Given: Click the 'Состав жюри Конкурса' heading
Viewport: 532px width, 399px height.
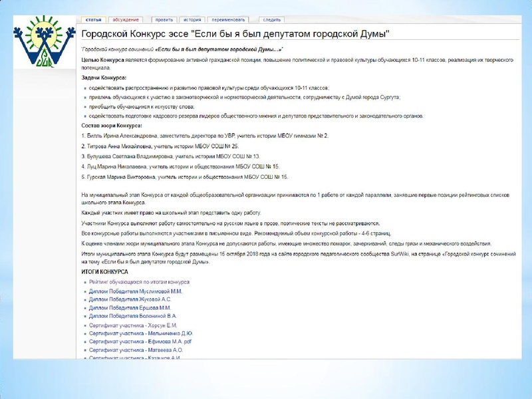Looking at the screenshot, I should click(x=112, y=125).
